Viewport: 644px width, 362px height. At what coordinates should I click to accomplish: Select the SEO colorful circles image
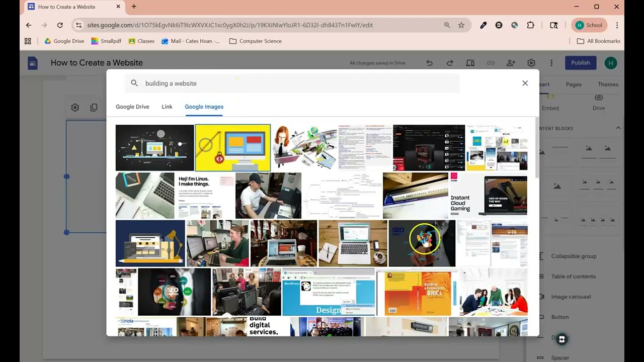[174, 292]
